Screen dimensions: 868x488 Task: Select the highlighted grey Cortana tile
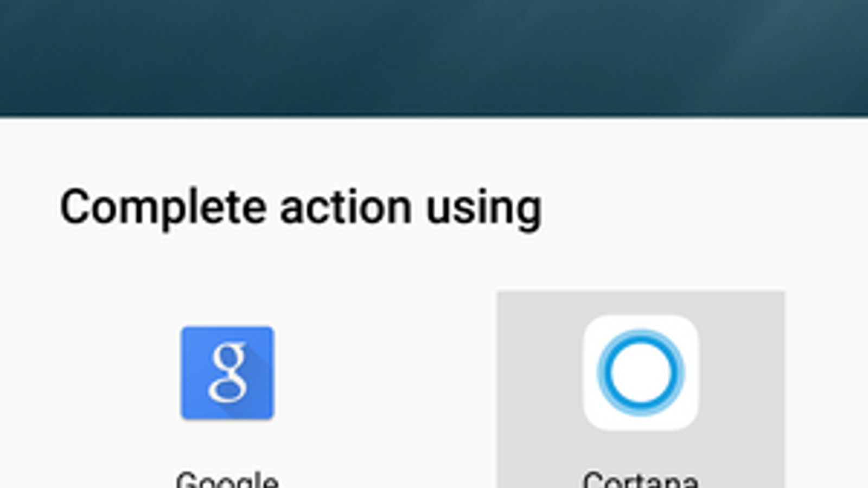point(641,389)
